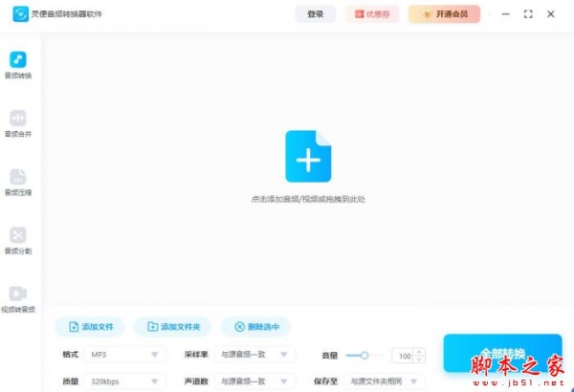
Task: Open the 格式 MP3 format dropdown
Action: coord(124,355)
